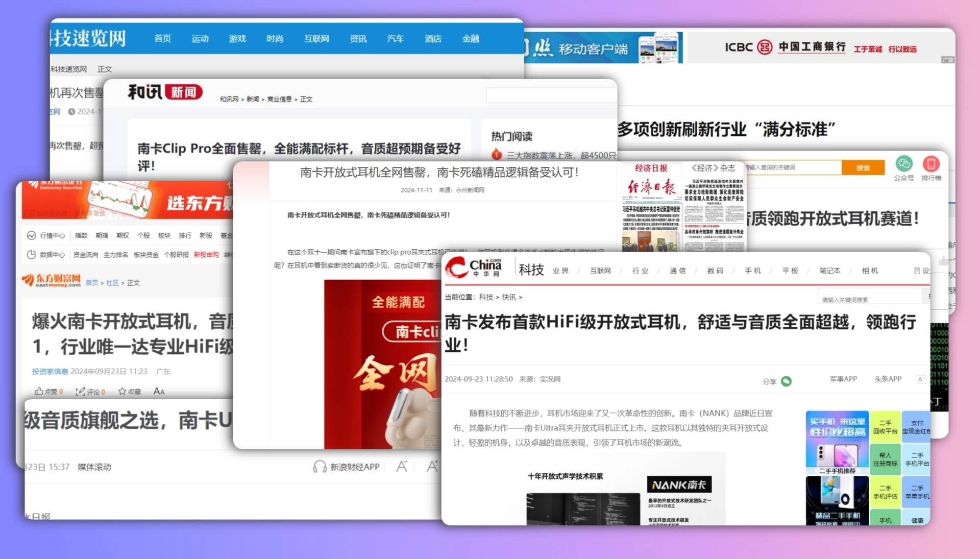
Task: Click the green WeChat share icon
Action: click(x=786, y=381)
